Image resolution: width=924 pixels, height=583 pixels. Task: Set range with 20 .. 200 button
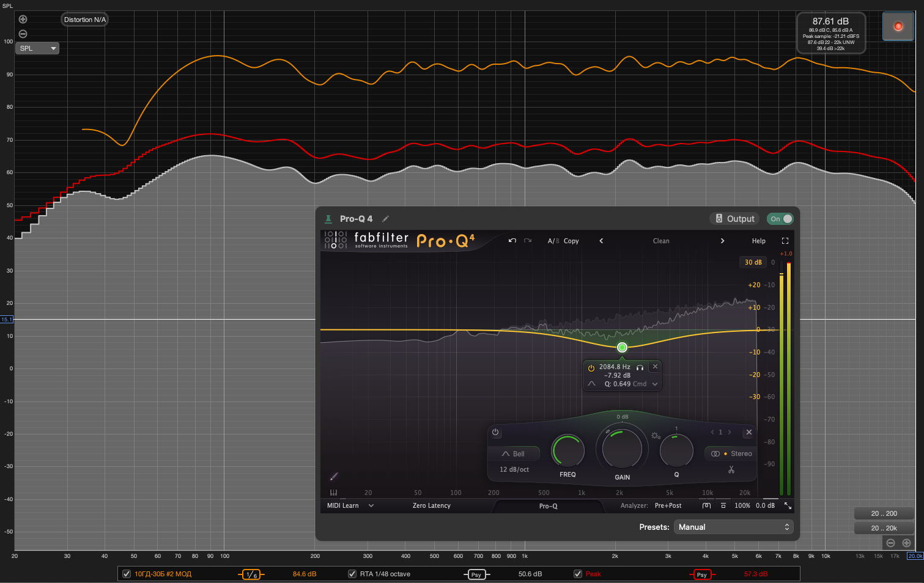[x=884, y=513]
